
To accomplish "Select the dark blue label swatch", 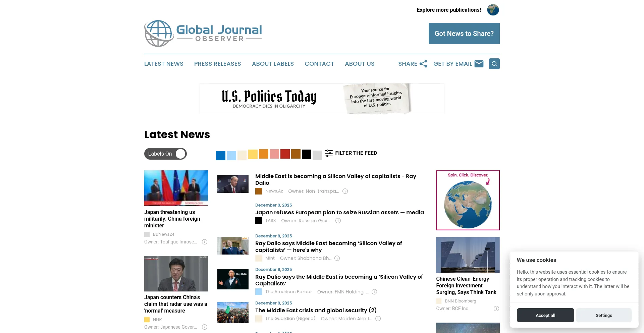I will pyautogui.click(x=221, y=156).
